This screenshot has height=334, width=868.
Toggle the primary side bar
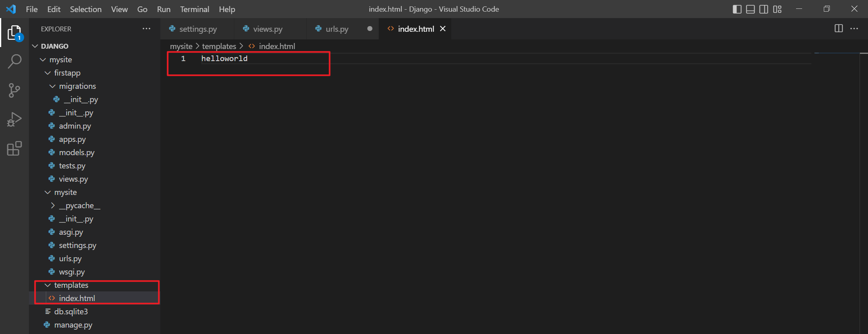click(737, 9)
